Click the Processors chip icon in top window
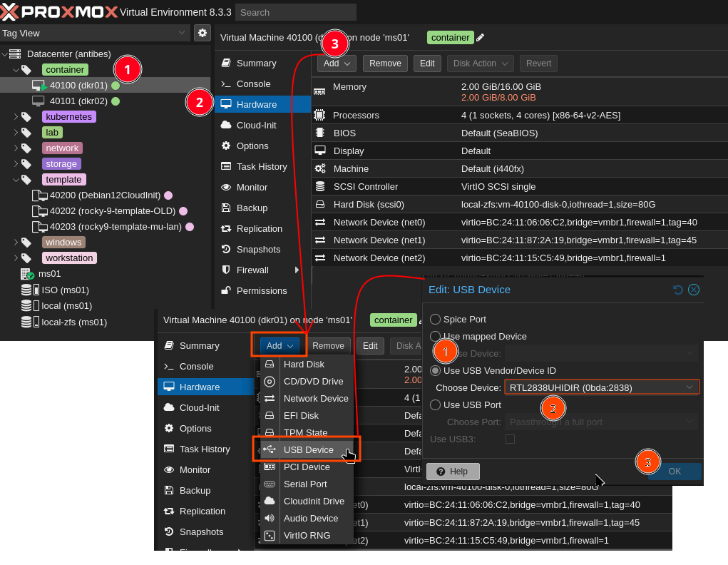Viewport: 728px width, 565px height. (319, 115)
